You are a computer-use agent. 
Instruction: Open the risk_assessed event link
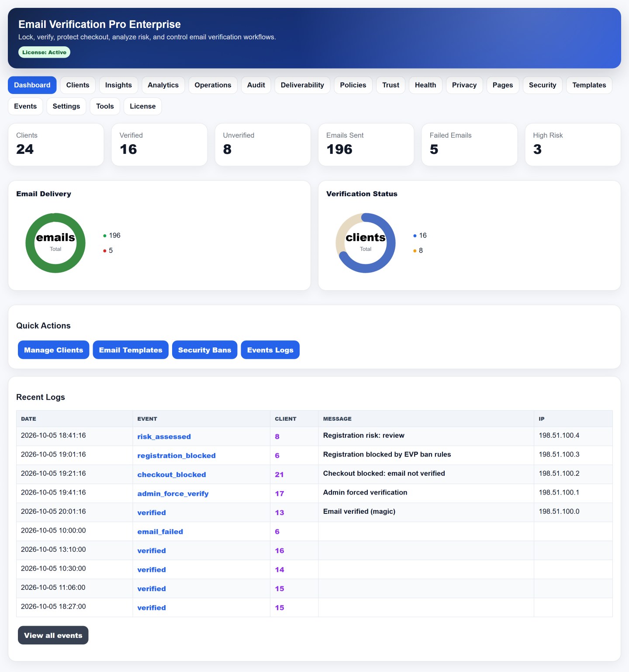pyautogui.click(x=164, y=436)
